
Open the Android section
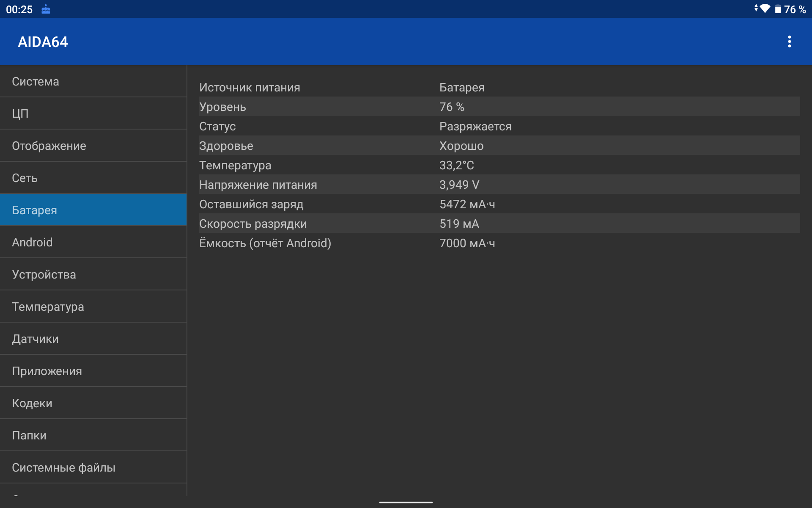click(x=93, y=242)
